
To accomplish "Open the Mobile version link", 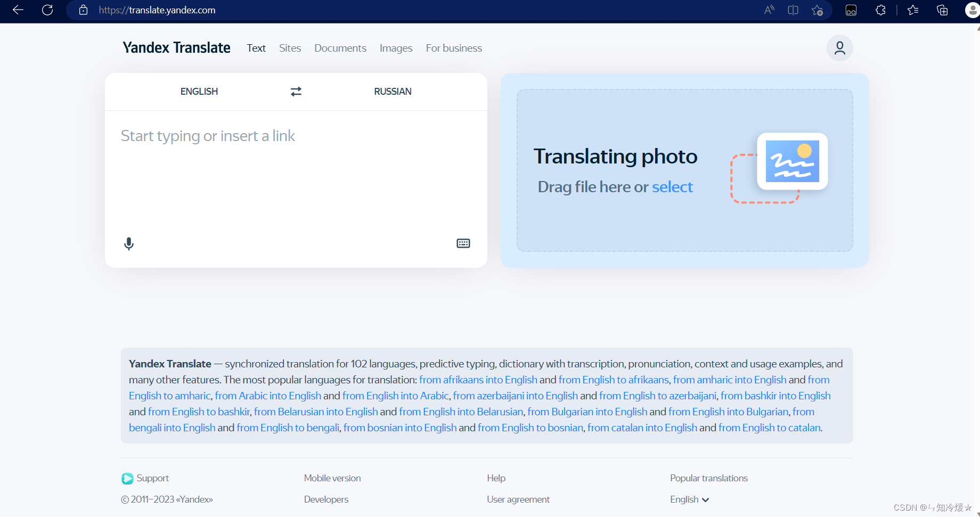I will point(332,478).
